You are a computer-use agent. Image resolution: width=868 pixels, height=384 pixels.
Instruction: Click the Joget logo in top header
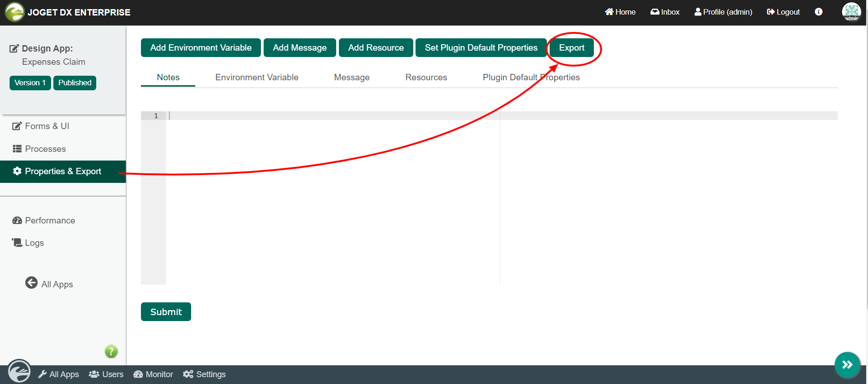(x=15, y=12)
